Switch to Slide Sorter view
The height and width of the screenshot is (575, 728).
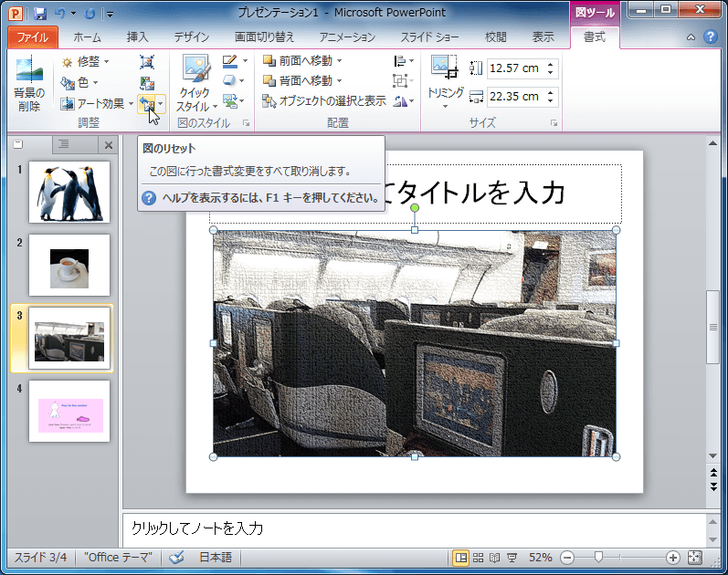tap(478, 558)
